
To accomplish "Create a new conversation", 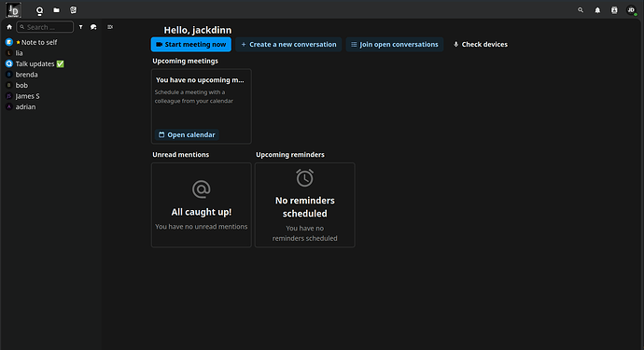I will pos(288,45).
